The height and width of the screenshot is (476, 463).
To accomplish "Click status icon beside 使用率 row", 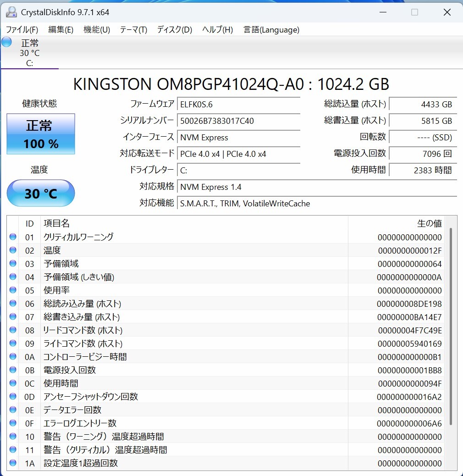I will click(x=13, y=290).
